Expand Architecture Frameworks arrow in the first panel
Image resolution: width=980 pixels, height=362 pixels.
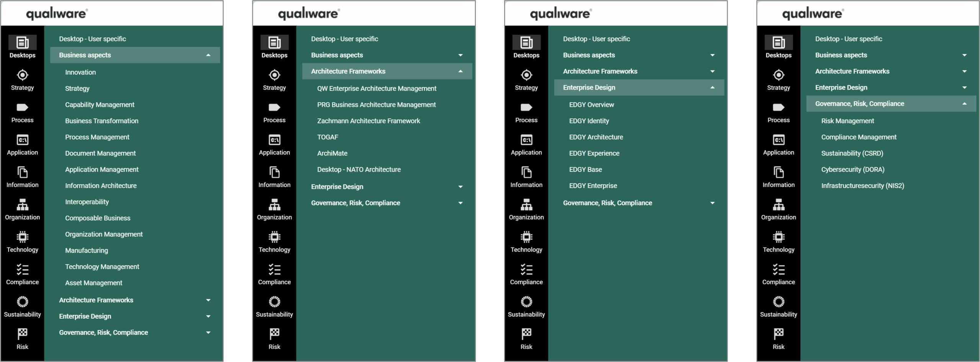pos(208,300)
